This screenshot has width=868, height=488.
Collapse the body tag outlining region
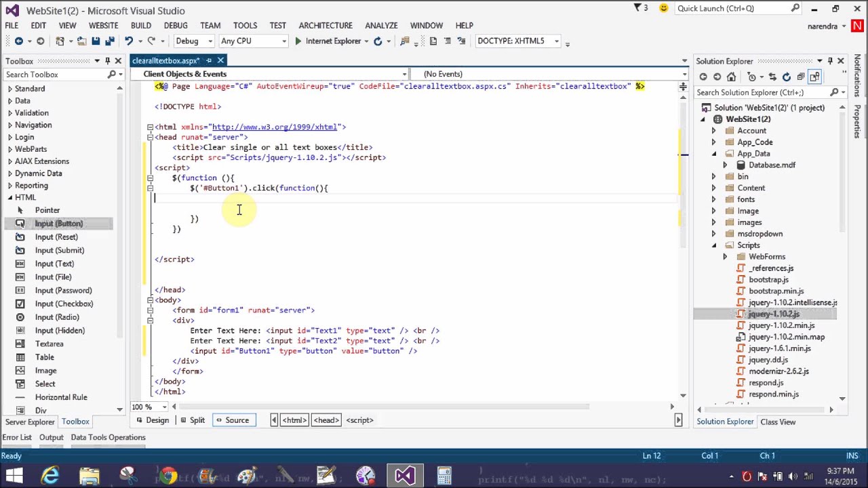(150, 300)
